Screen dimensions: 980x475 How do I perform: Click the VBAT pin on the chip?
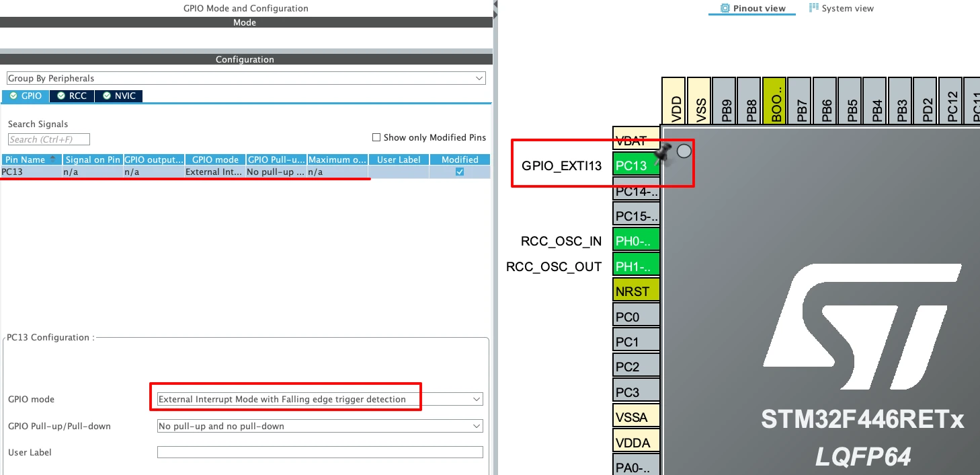click(636, 138)
